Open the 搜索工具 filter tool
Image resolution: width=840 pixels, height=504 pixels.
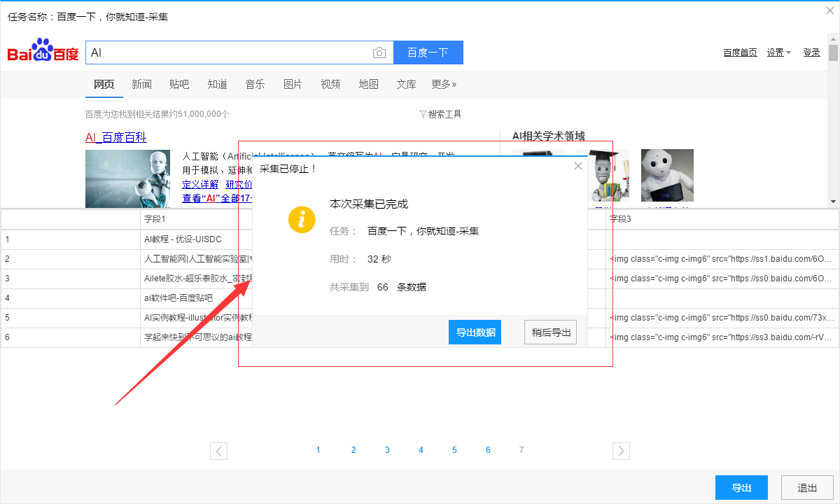(x=440, y=114)
